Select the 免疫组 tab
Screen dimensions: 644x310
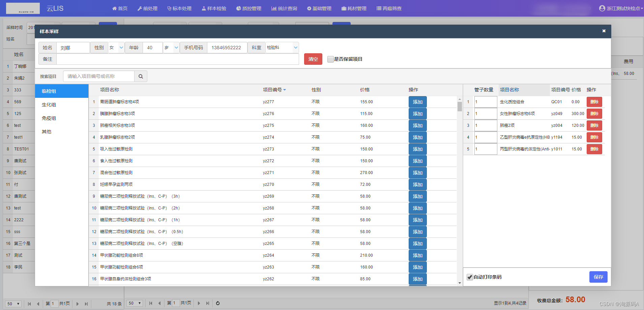[x=62, y=118]
